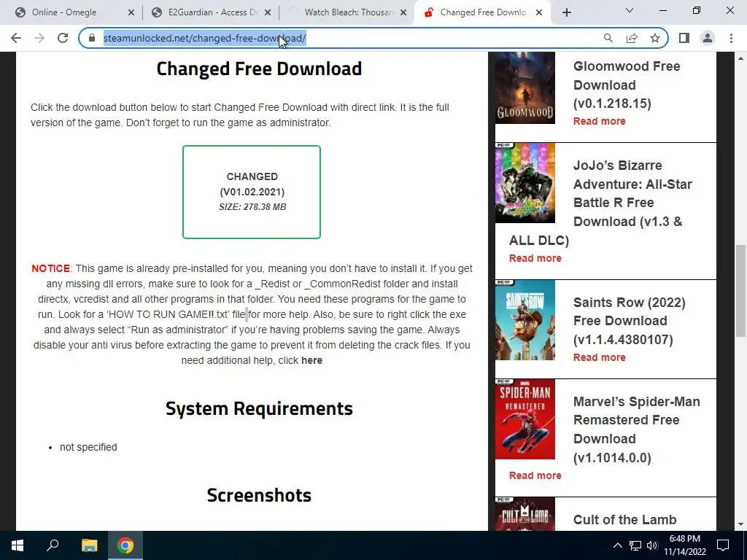The image size is (747, 560).
Task: Click the page vertical scrollbar thumb
Action: pyautogui.click(x=740, y=290)
